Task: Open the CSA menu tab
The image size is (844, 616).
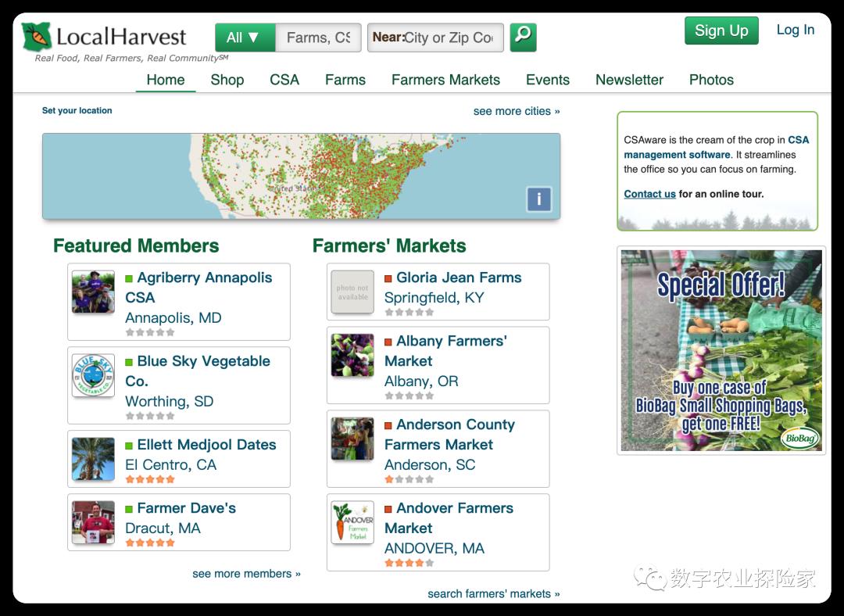Action: (x=284, y=80)
